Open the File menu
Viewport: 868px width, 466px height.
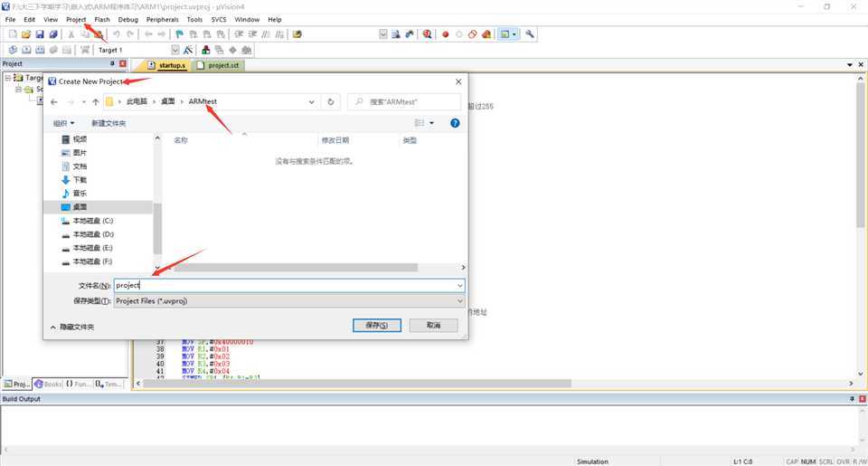tap(11, 19)
